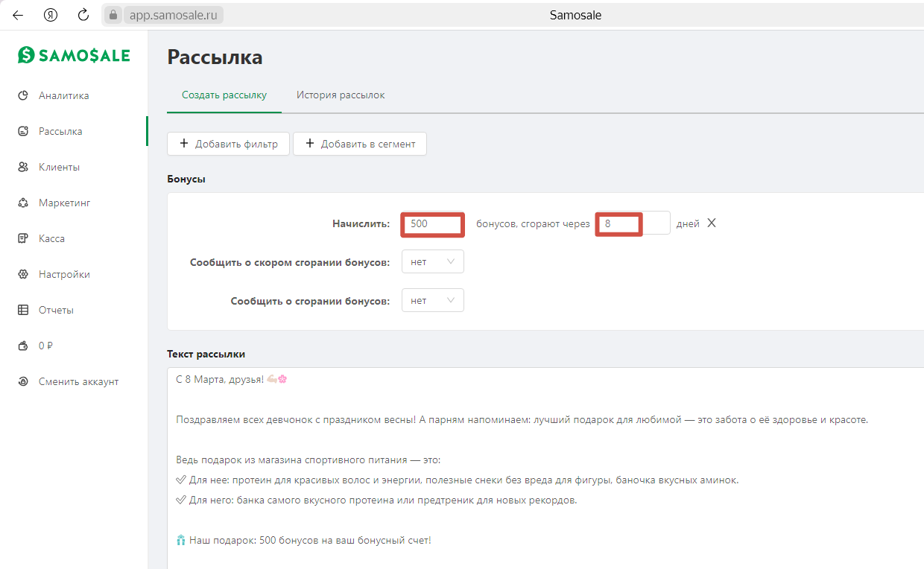Reload the page with browser refresh icon
This screenshot has width=924, height=569.
coord(83,15)
